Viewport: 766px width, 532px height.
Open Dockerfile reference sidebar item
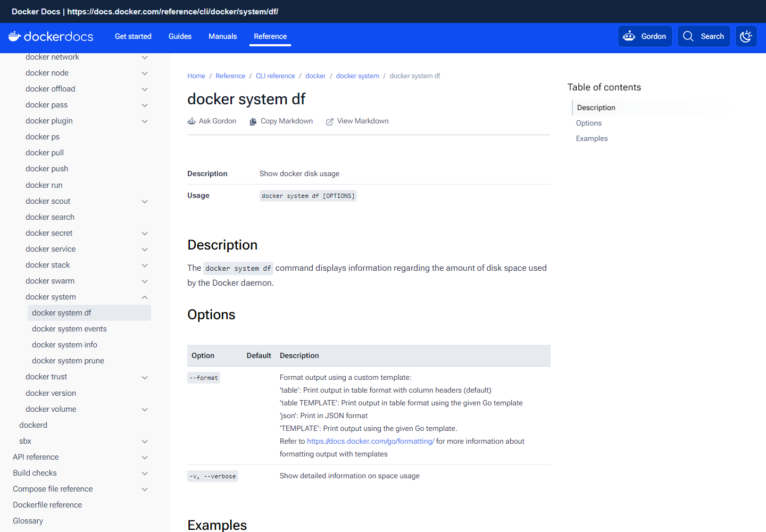coord(47,505)
